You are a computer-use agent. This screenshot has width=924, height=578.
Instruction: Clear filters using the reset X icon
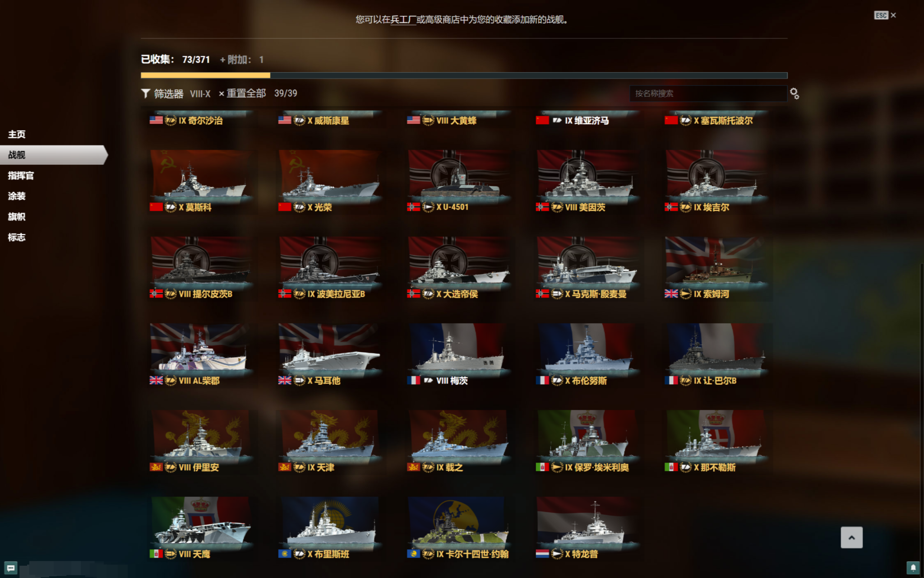[222, 93]
